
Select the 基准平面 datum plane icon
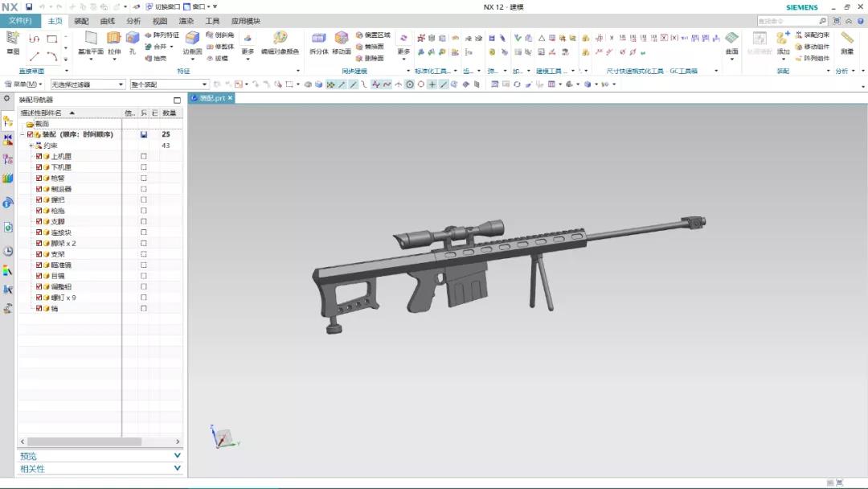(91, 39)
